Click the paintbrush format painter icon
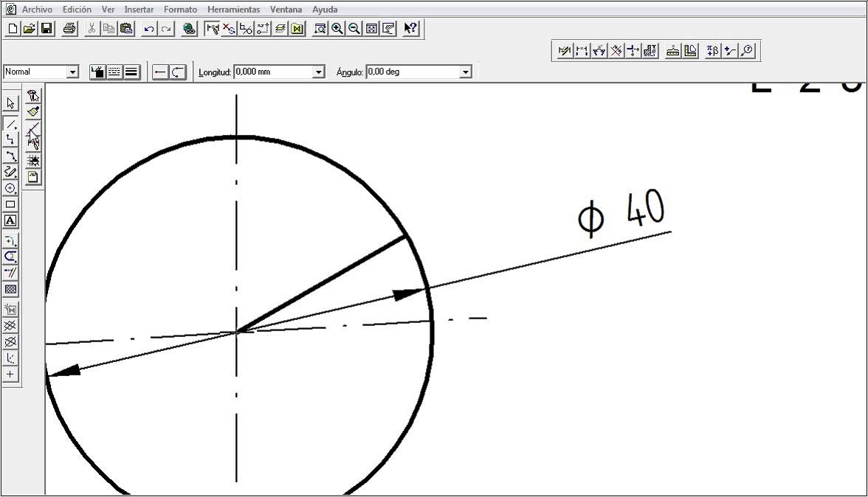 tap(33, 112)
